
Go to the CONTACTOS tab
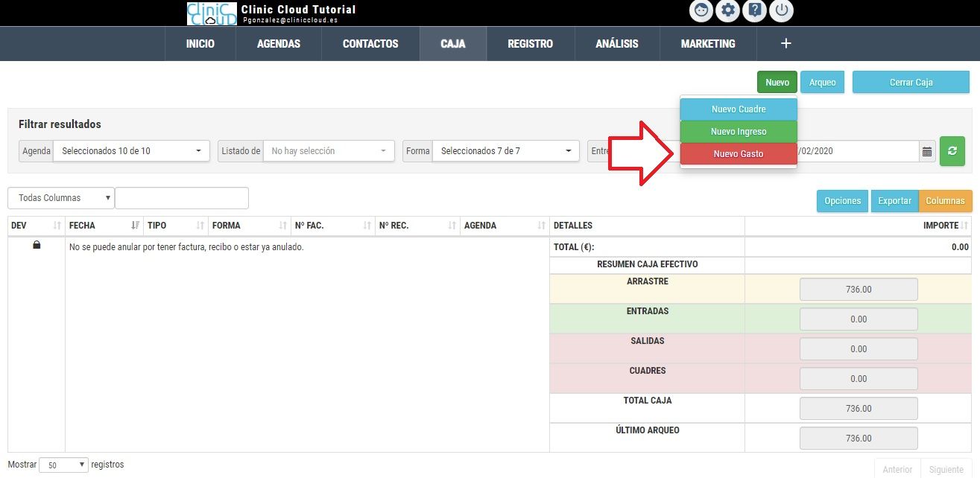(x=370, y=44)
